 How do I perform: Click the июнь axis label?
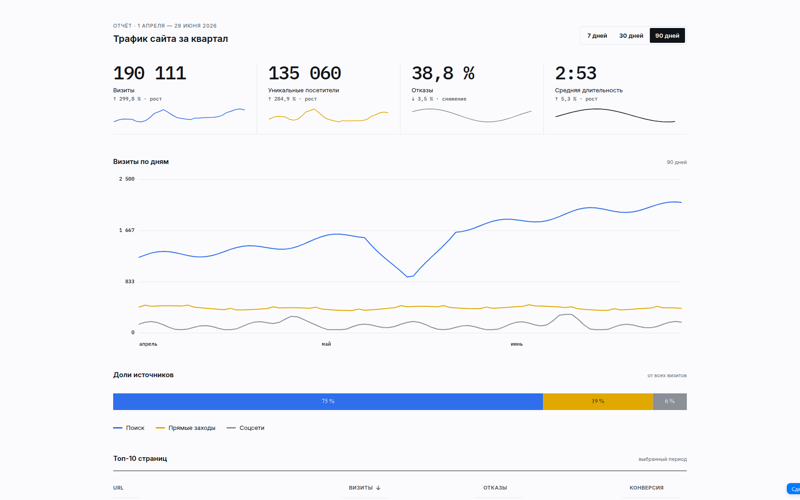(x=516, y=344)
